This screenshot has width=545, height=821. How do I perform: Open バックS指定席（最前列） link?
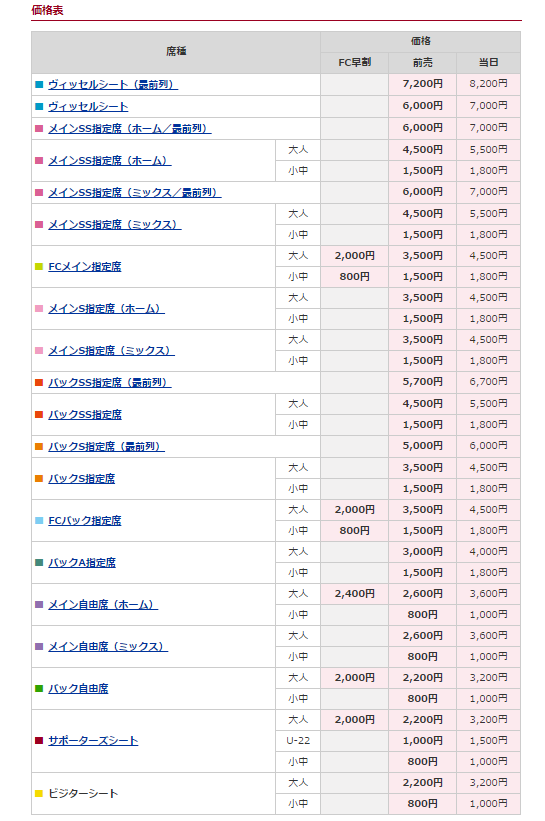[106, 447]
